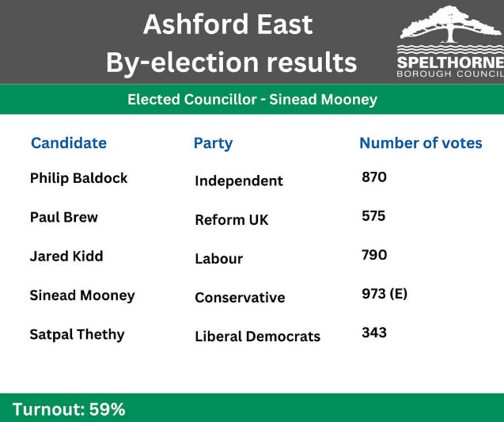
Task: Click the Independent party label
Action: pos(238,181)
